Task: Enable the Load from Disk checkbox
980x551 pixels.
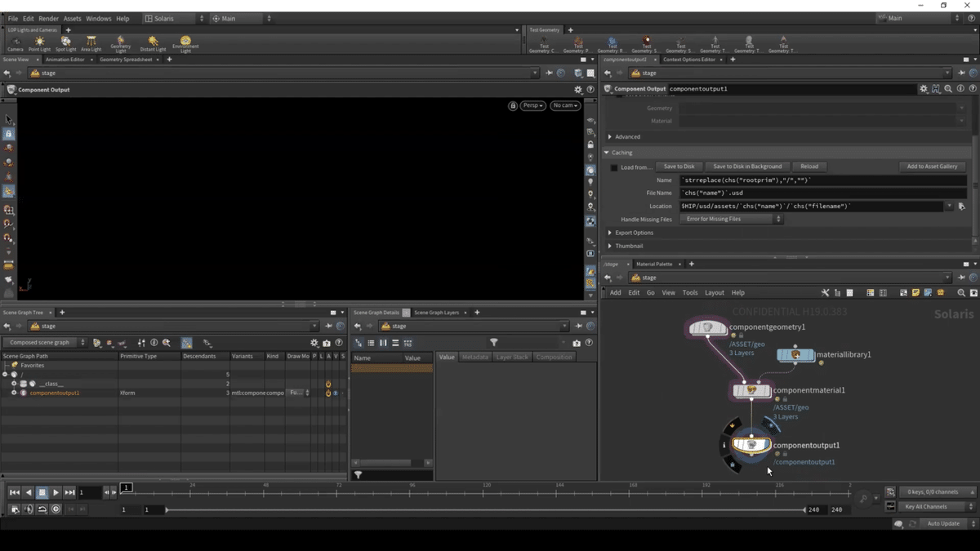Action: click(614, 167)
